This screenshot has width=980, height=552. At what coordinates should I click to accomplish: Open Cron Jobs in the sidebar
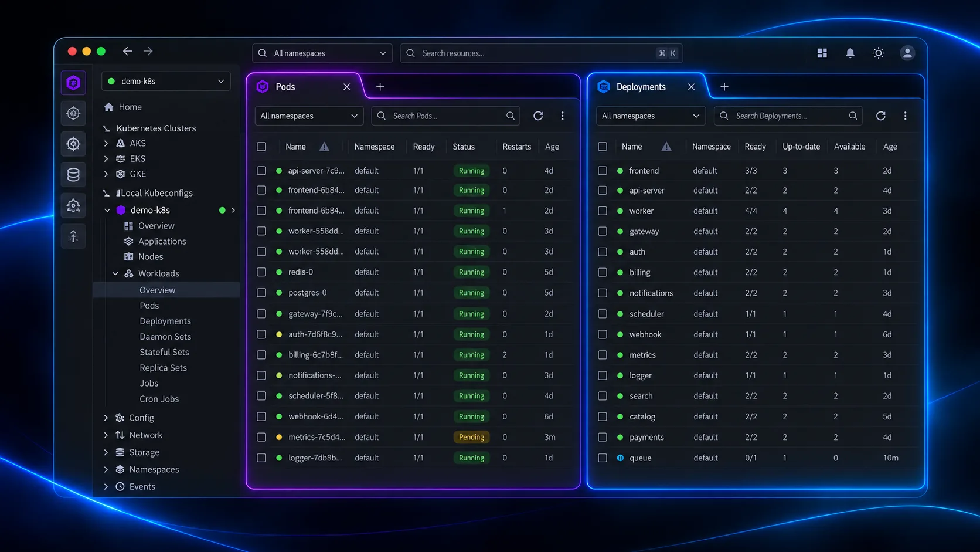tap(159, 399)
